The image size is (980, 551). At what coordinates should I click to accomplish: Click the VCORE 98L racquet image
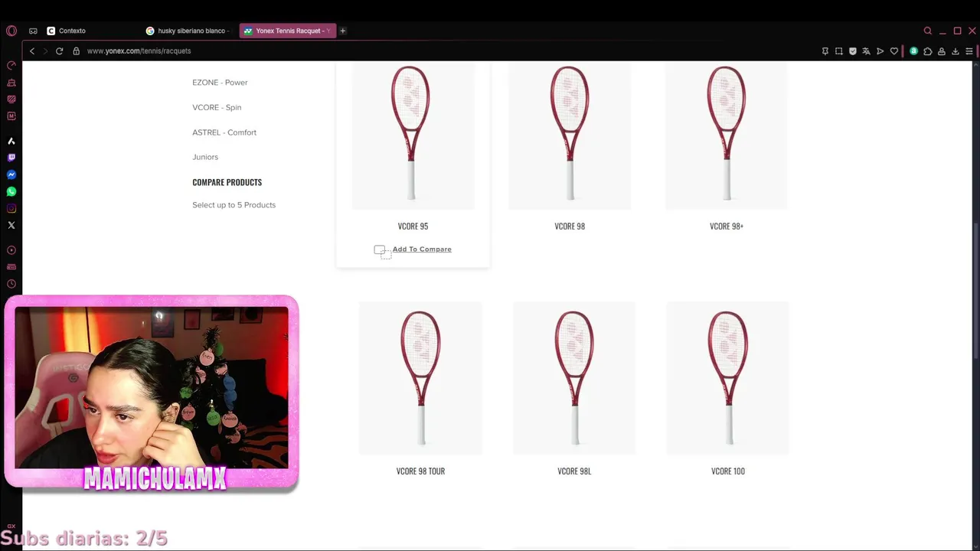pos(574,378)
